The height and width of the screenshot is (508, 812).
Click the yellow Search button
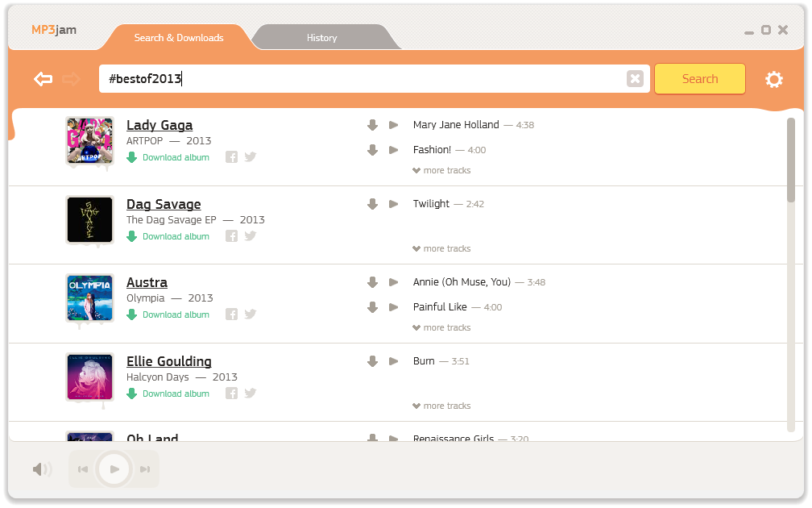tap(700, 79)
